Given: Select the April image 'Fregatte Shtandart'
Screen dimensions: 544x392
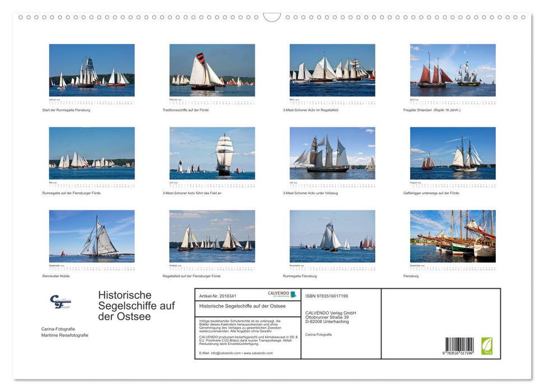Looking at the screenshot, I should 453,69.
